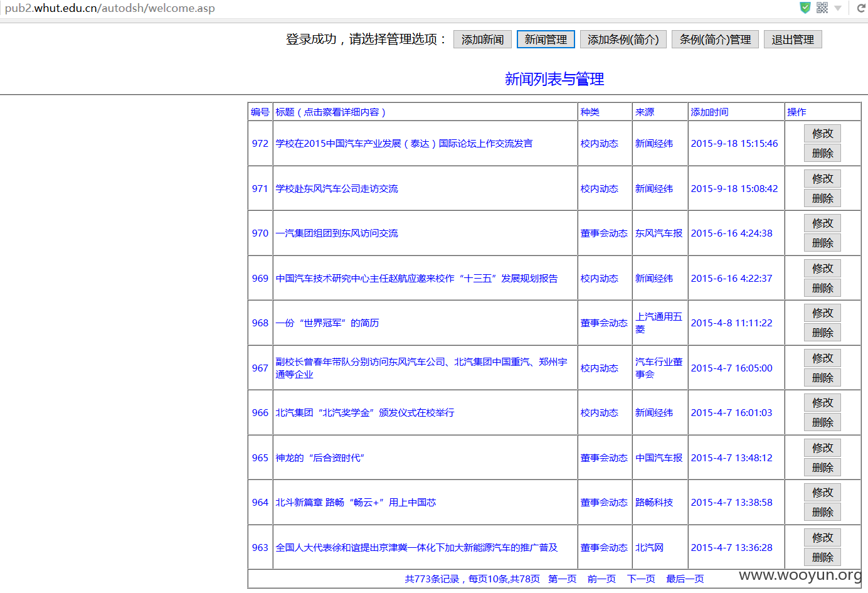The width and height of the screenshot is (868, 593).
Task: Go to 下一页 in pagination
Action: point(641,579)
